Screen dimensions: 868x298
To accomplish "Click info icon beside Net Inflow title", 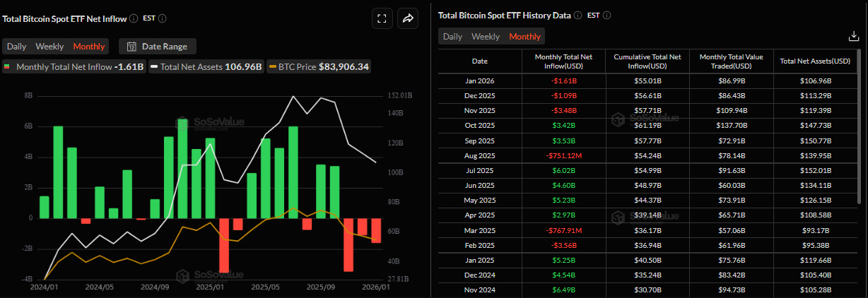I will pyautogui.click(x=134, y=18).
